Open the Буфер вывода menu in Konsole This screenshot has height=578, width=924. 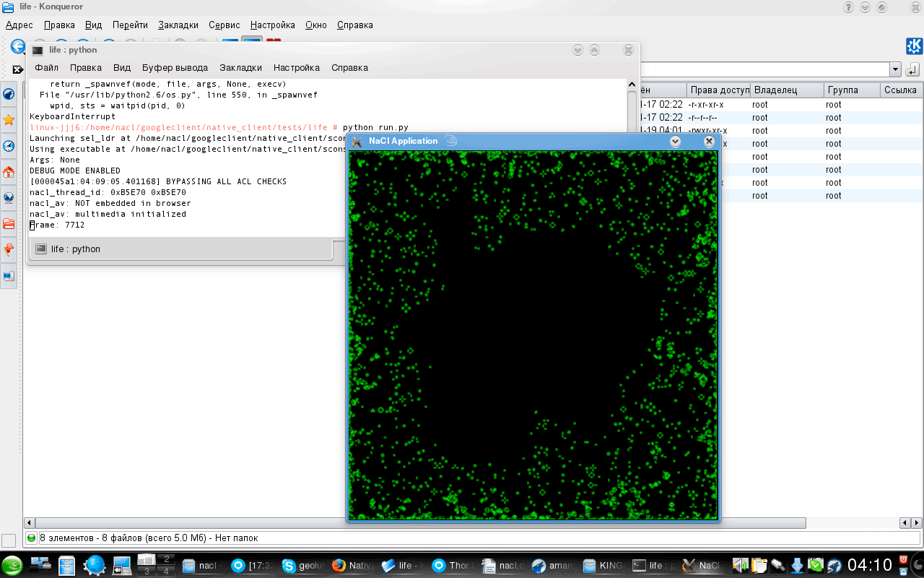click(175, 68)
